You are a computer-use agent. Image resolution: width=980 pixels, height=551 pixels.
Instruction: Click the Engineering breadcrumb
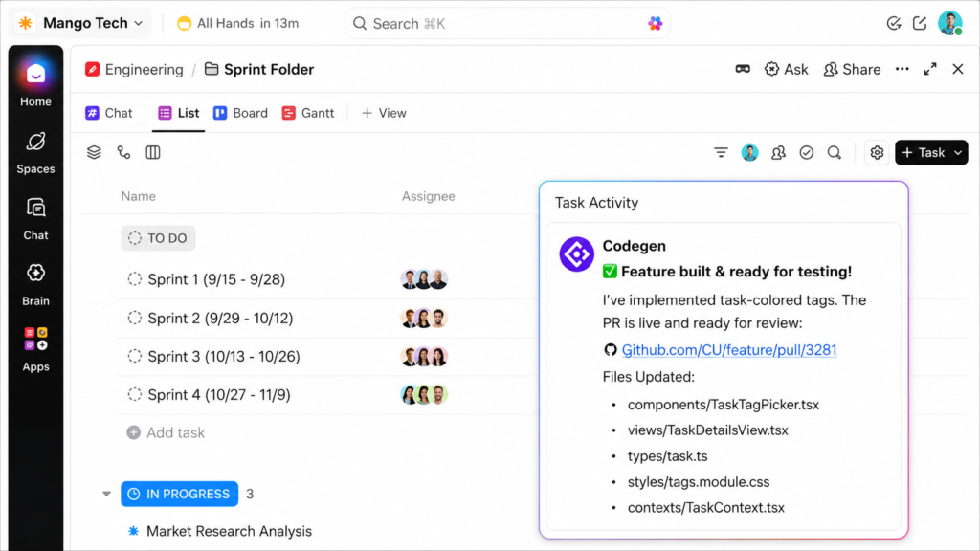(145, 69)
